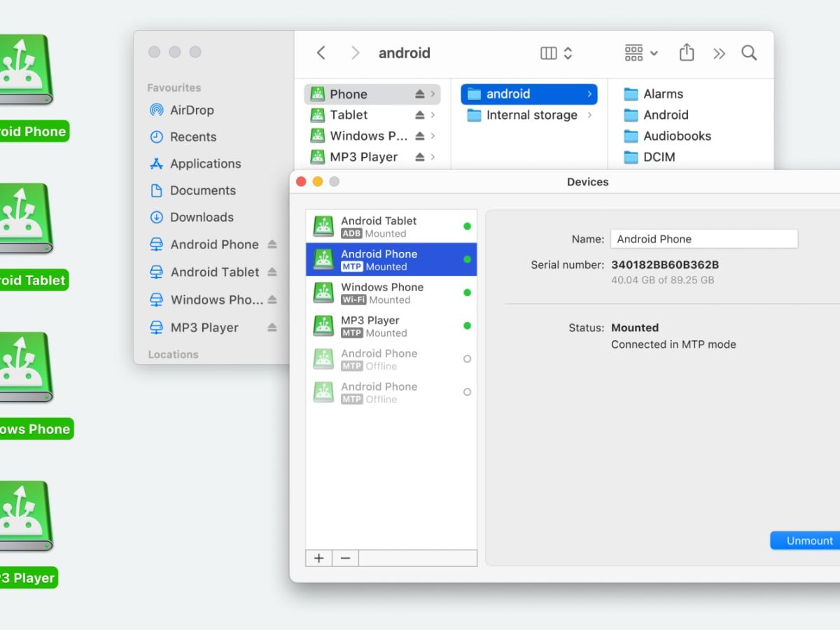Open the grouping options dropdown
The height and width of the screenshot is (630, 840).
tap(641, 52)
